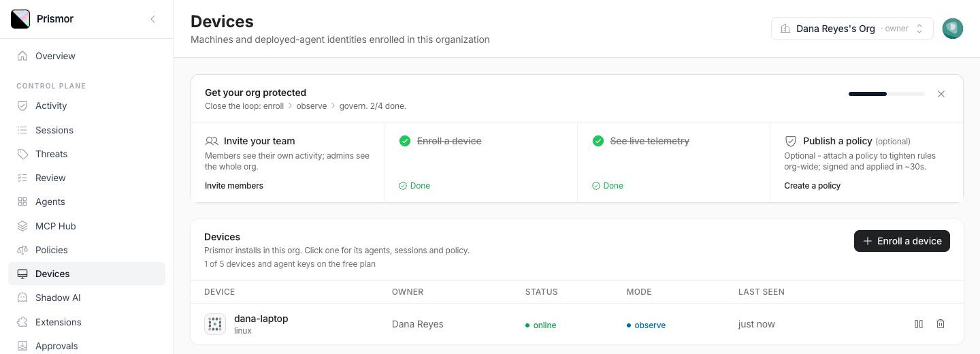Click Create a policy link
Viewport: 980px width, 354px height.
point(812,186)
